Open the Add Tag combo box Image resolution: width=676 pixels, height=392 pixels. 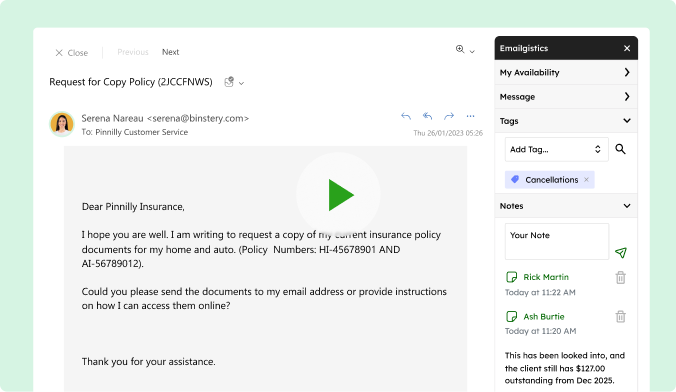557,149
